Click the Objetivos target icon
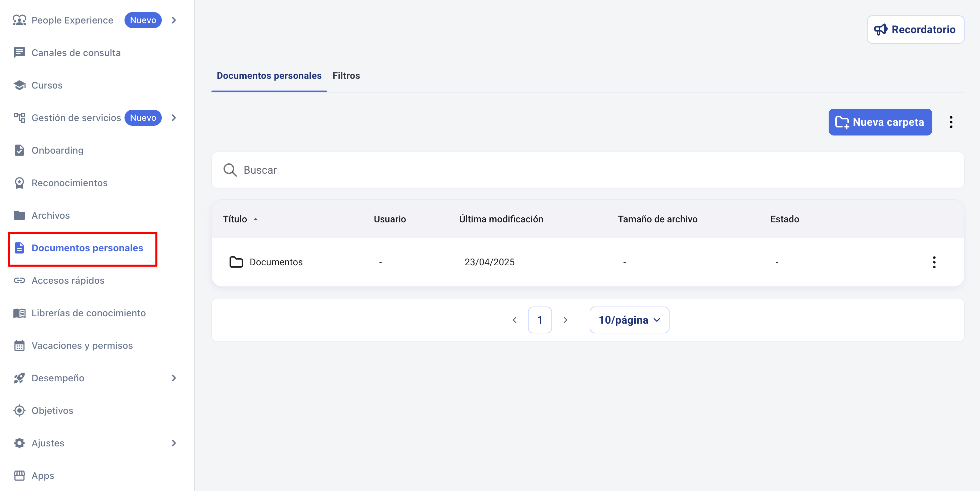Screen dimensions: 980x491 (x=19, y=411)
